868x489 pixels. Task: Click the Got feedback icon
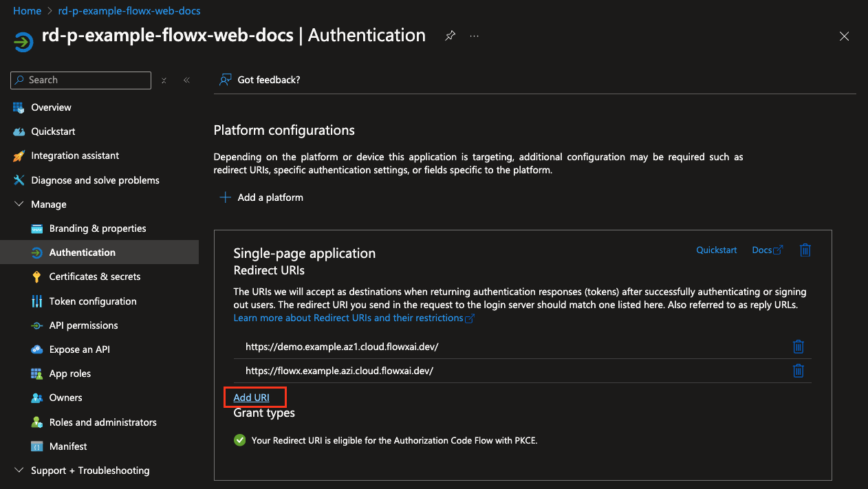(225, 80)
